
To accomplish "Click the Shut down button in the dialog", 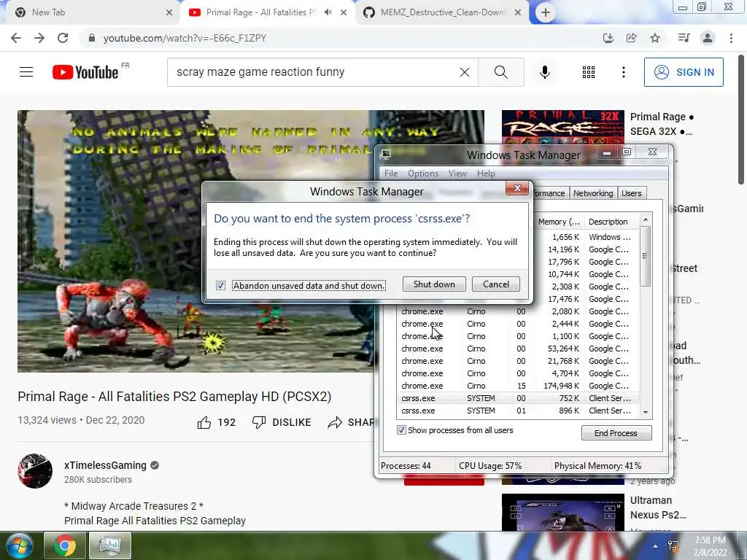I will click(x=434, y=284).
